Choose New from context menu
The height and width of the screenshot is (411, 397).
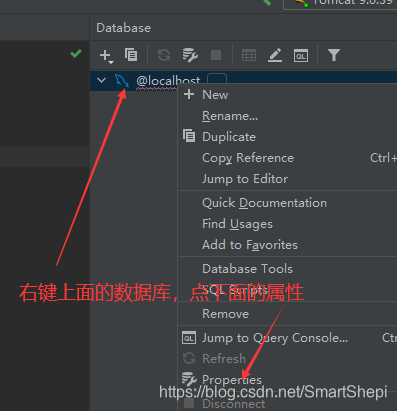tap(287, 95)
